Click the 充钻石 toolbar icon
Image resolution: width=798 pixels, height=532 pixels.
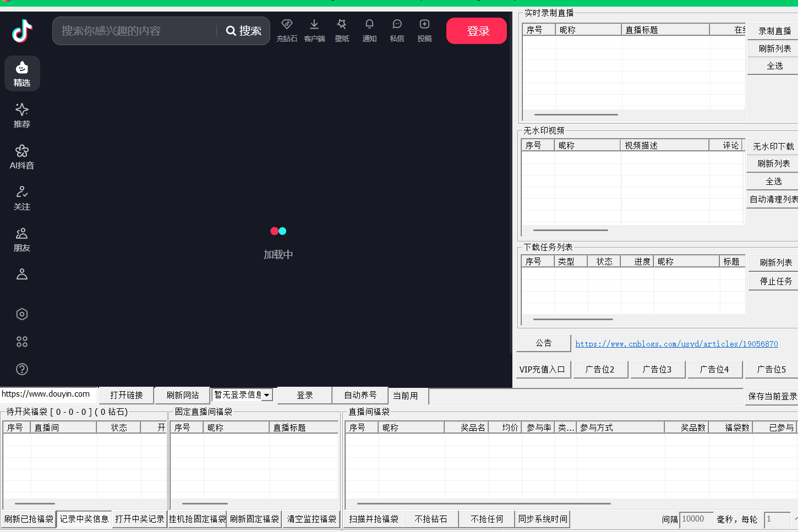pyautogui.click(x=287, y=30)
